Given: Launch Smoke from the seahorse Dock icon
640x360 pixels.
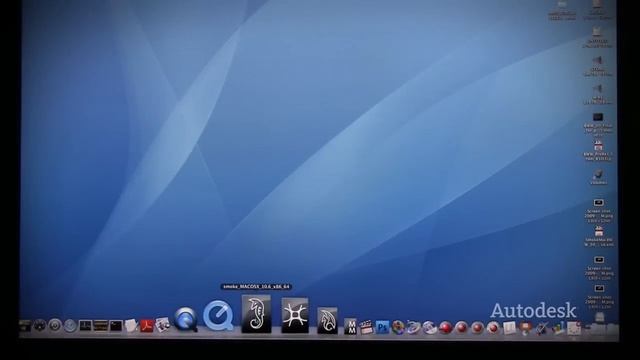Looking at the screenshot, I should click(x=256, y=314).
